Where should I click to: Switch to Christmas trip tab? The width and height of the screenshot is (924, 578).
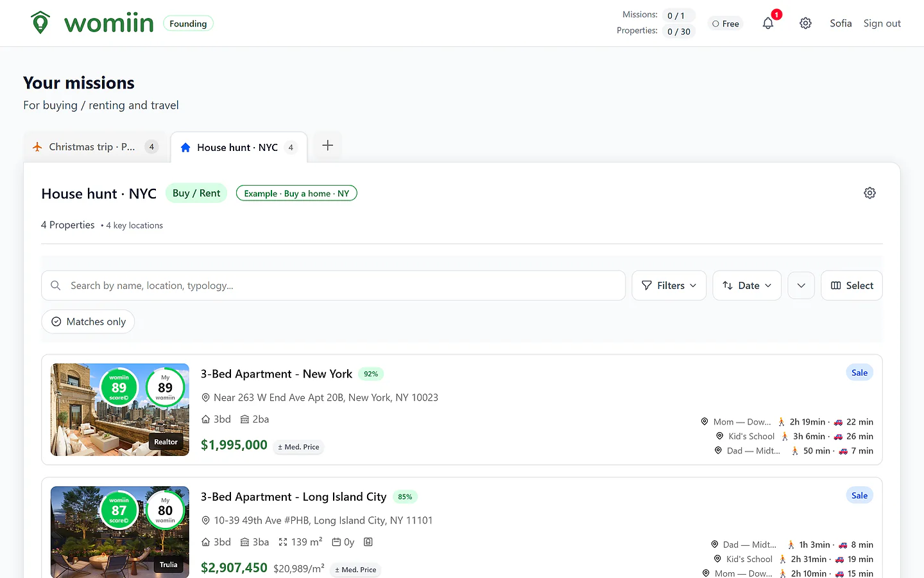[95, 146]
